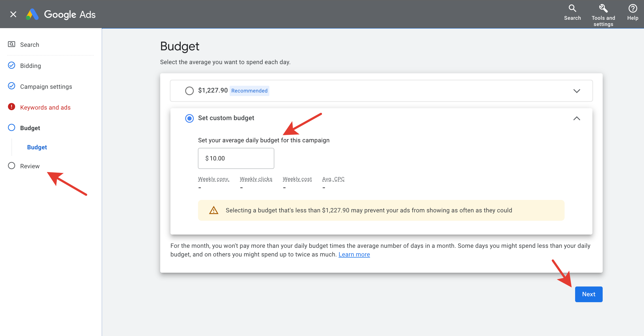Click the Search campaign type sidebar icon
Image resolution: width=644 pixels, height=336 pixels.
point(11,44)
